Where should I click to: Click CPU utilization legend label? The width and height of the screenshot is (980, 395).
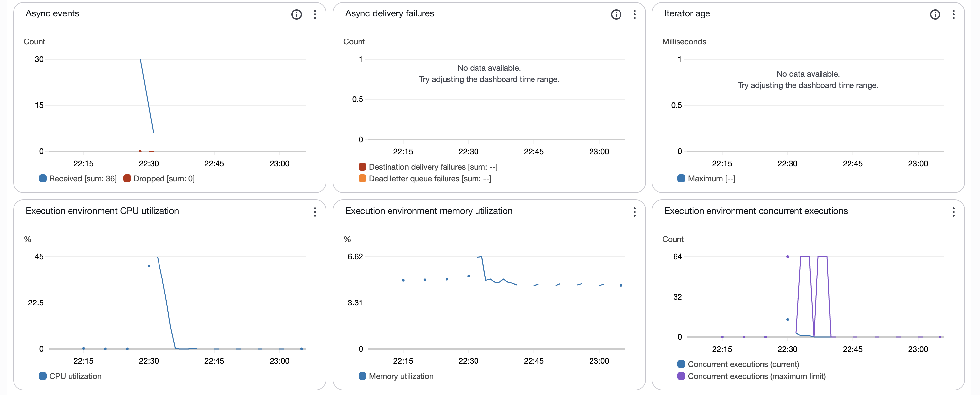pyautogui.click(x=75, y=376)
